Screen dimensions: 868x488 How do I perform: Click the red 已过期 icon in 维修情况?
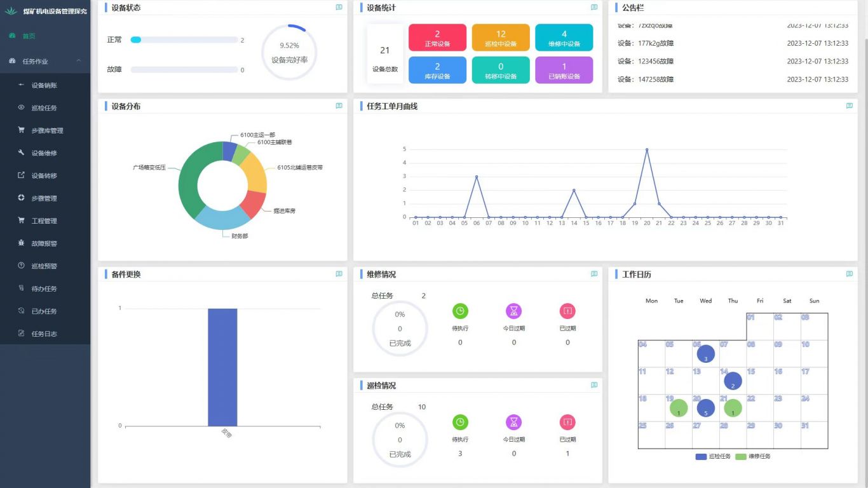[x=567, y=311]
